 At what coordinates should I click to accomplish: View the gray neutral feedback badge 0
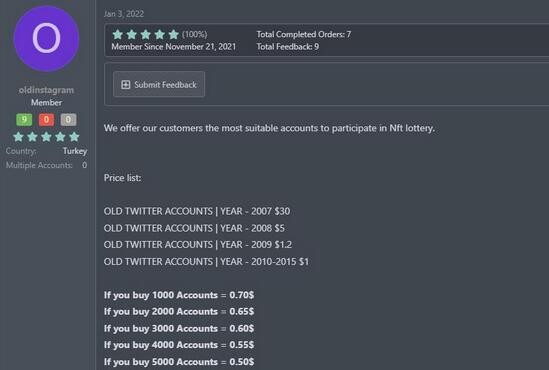(68, 119)
